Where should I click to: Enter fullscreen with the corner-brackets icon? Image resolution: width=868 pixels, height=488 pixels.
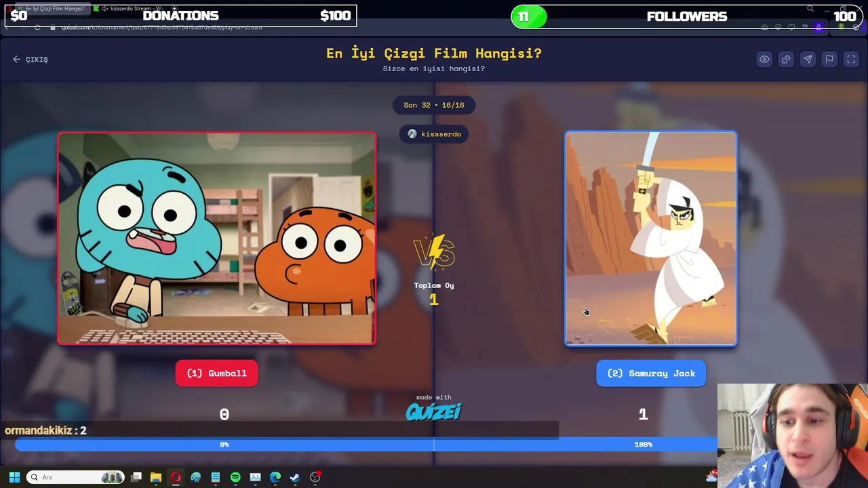851,60
